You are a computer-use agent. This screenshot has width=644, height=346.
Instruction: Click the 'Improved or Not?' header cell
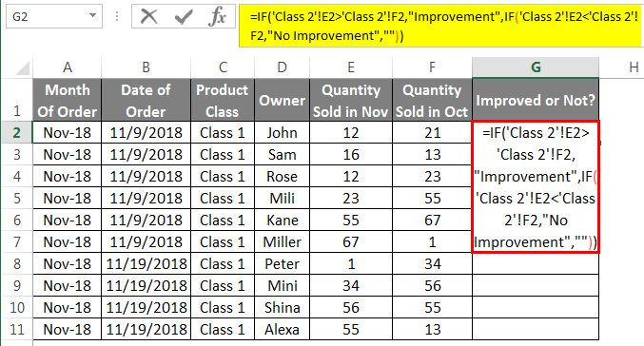(536, 100)
